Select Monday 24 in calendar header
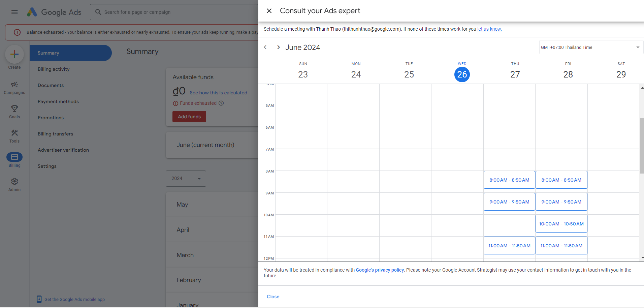Viewport: 644px width, 308px height. point(356,74)
